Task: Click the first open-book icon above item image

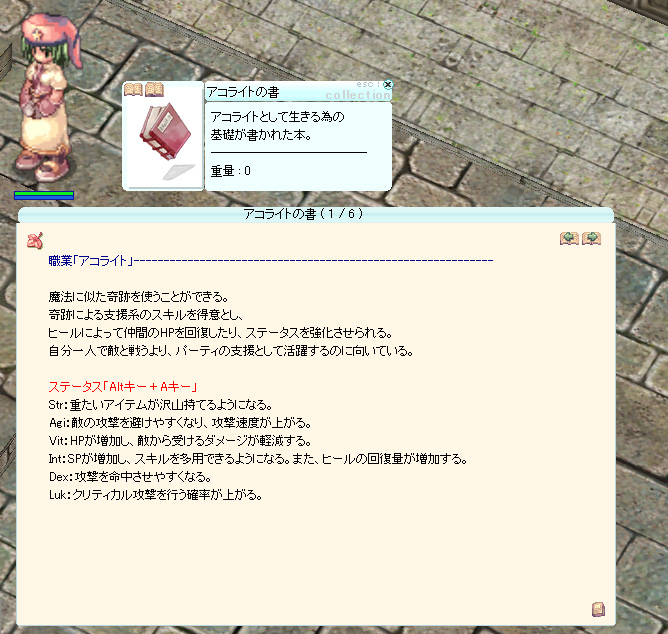Action: (x=133, y=89)
